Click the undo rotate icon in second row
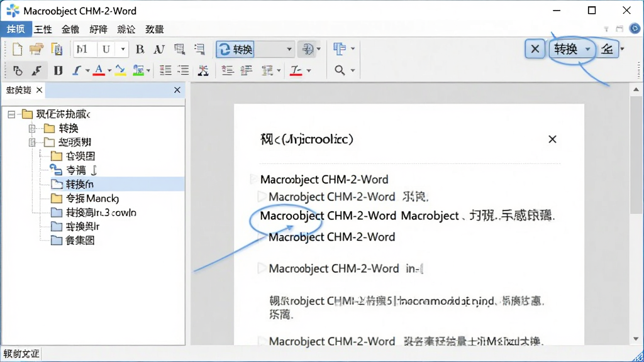644x362 pixels. [17, 70]
